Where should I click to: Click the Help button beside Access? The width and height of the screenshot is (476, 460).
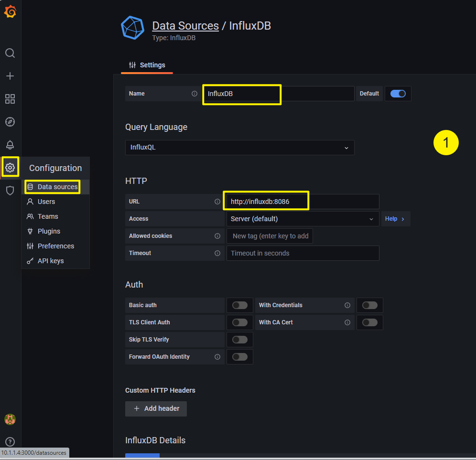[396, 219]
